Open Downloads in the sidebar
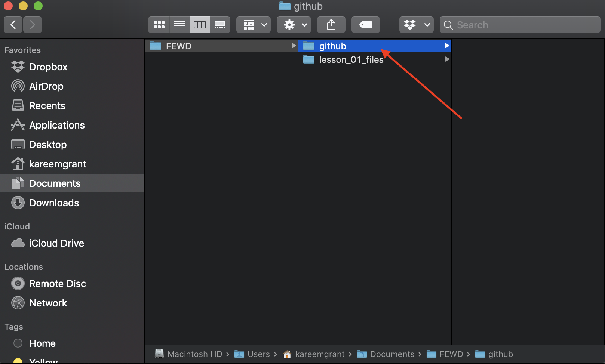This screenshot has height=364, width=605. pos(72,203)
